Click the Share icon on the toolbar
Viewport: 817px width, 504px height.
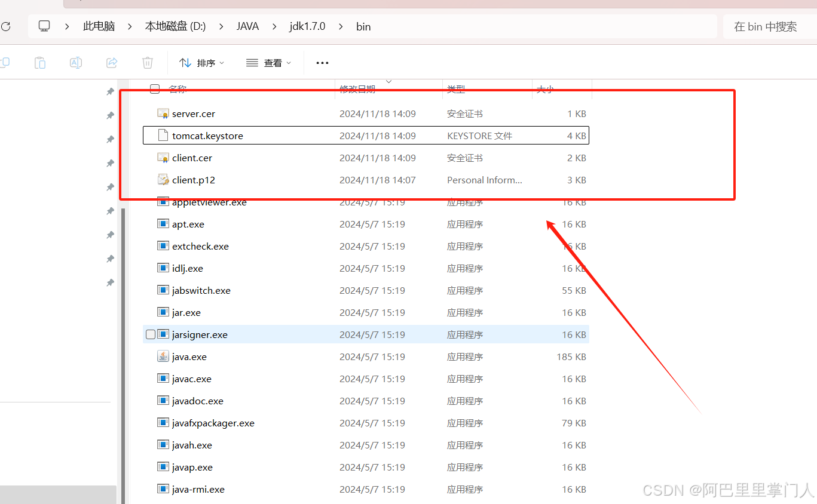(x=111, y=63)
